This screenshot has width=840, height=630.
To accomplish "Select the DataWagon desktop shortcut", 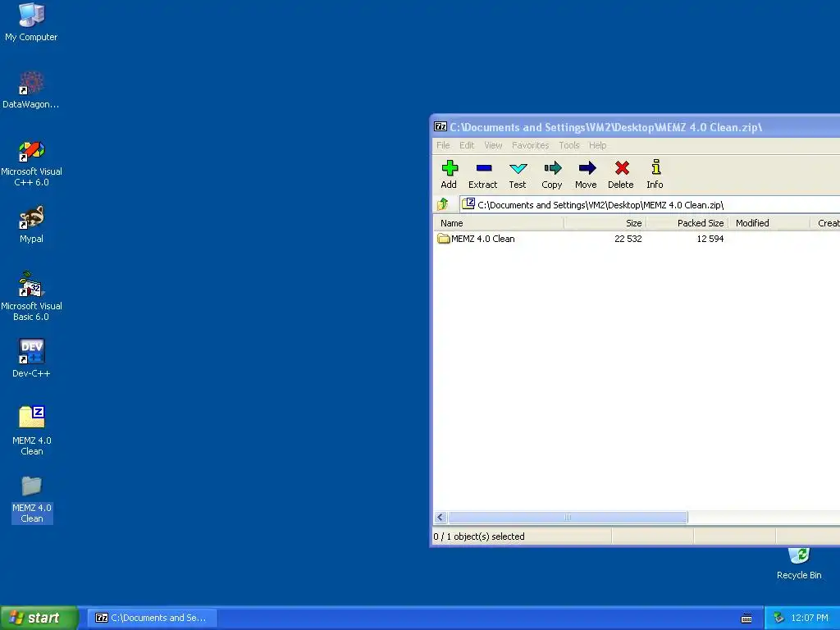I will (31, 90).
